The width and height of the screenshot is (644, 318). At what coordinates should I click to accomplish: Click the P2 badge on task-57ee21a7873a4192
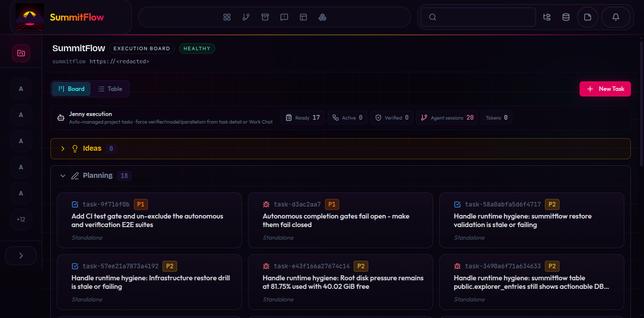(x=170, y=266)
